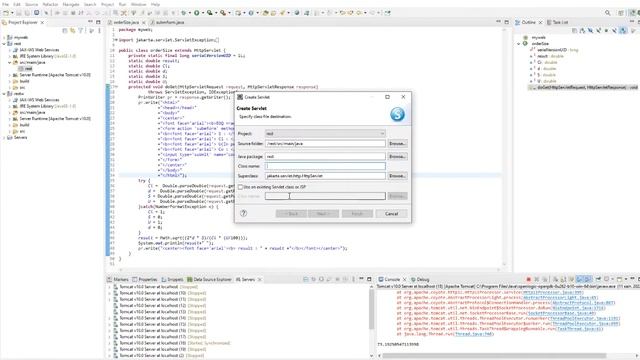Minimize the editor area via its minimize icon

click(498, 22)
